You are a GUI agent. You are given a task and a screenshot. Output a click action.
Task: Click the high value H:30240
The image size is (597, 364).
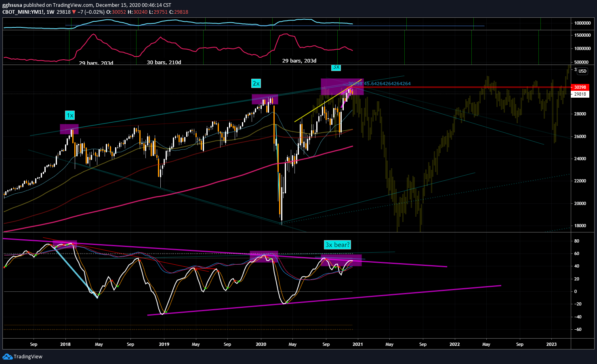click(x=137, y=12)
